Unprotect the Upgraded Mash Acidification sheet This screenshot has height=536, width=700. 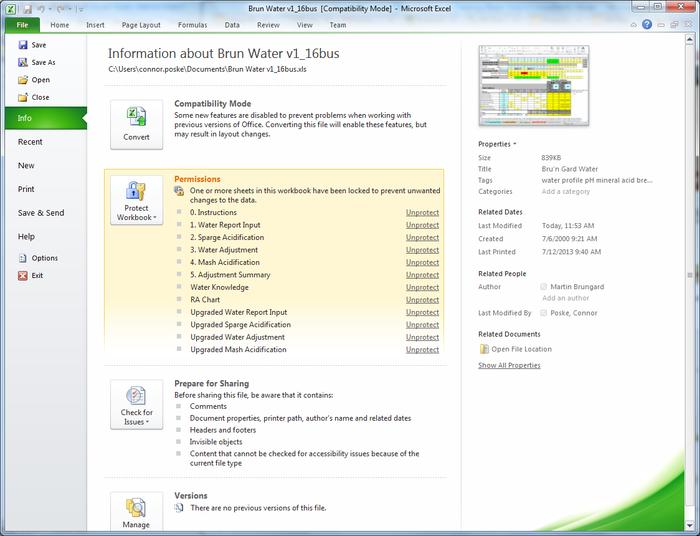[x=422, y=350]
